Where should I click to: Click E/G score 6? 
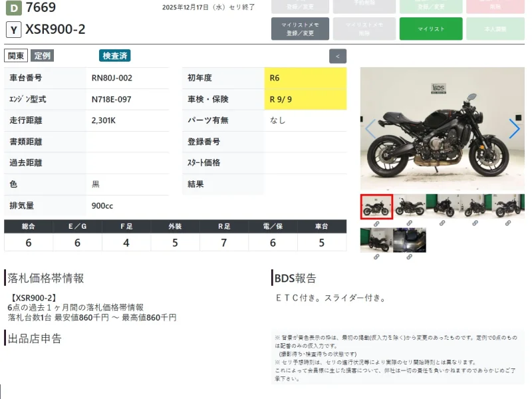click(x=77, y=243)
